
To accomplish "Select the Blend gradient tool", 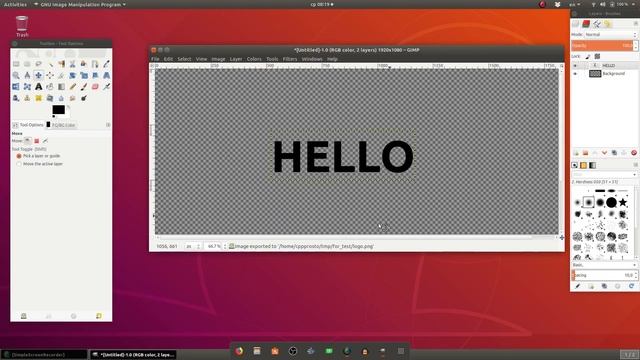I will [61, 87].
